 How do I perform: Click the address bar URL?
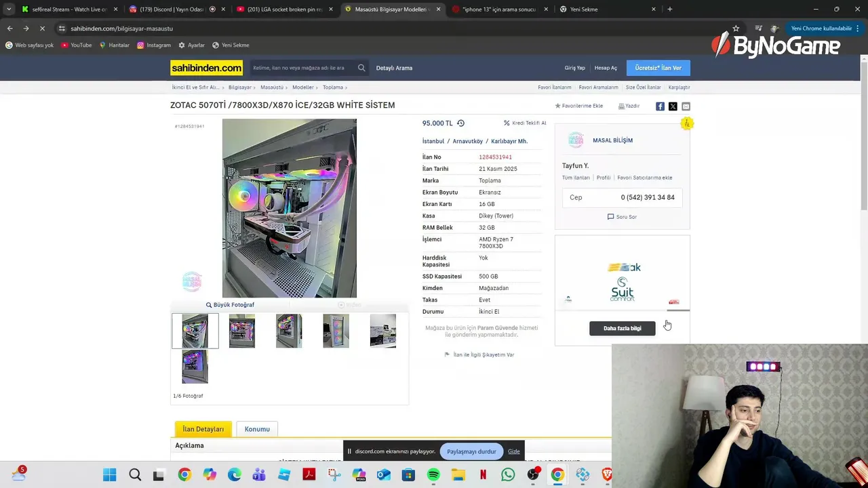click(122, 28)
